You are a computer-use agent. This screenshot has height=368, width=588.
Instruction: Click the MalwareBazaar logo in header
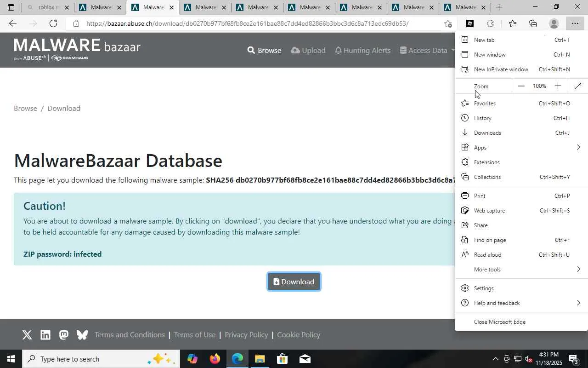point(77,49)
